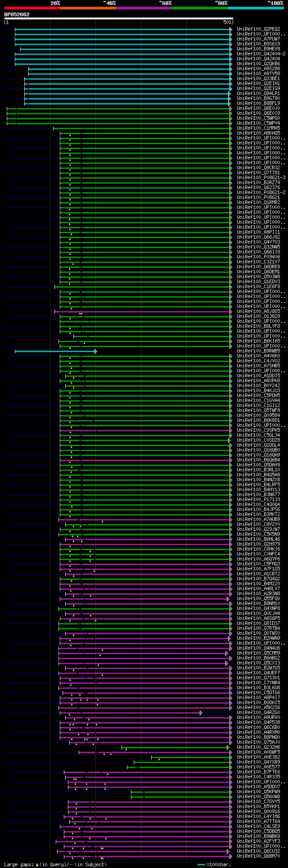The width and height of the screenshot is (288, 868).
Task: Click the green ~80% legend segment
Action: pyautogui.click(x=200, y=8)
